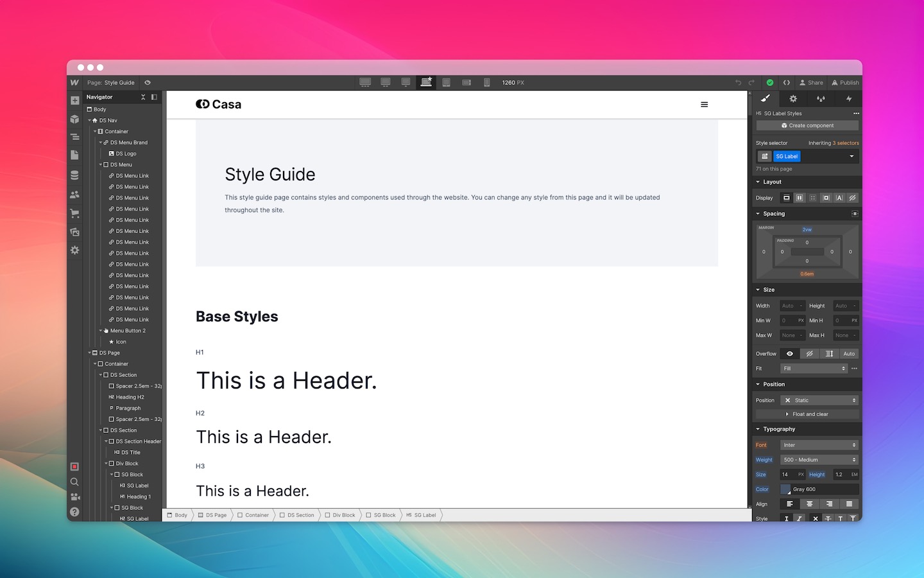Viewport: 924px width, 578px height.
Task: Open Fit more options ellipsis
Action: (854, 368)
